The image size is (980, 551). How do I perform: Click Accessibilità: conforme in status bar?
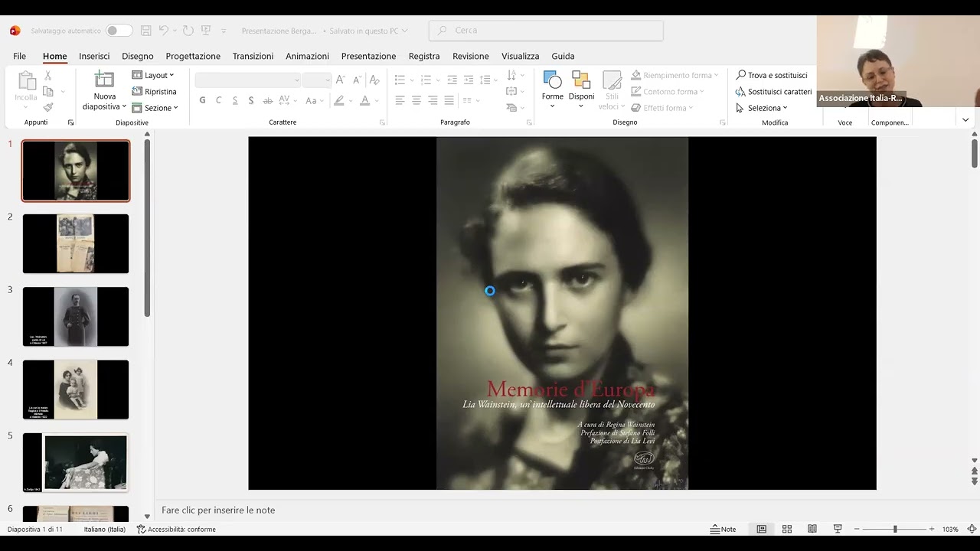click(176, 529)
